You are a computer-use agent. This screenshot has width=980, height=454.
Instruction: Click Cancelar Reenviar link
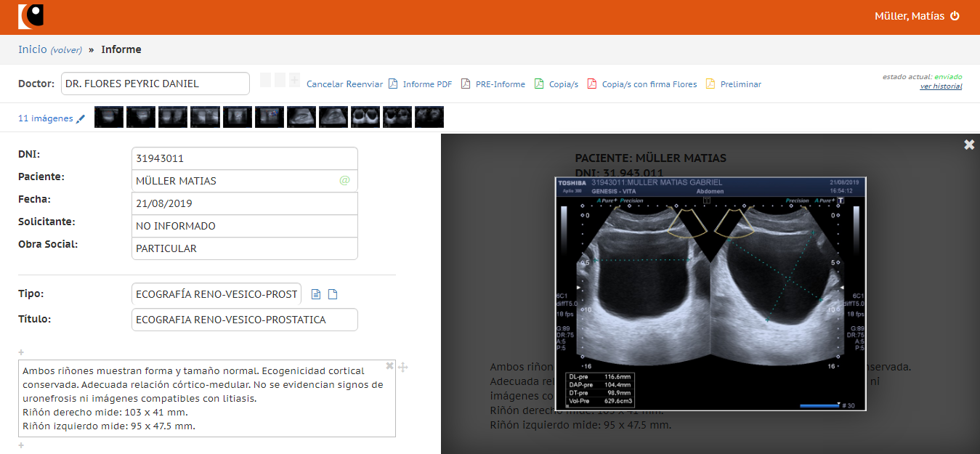point(344,84)
